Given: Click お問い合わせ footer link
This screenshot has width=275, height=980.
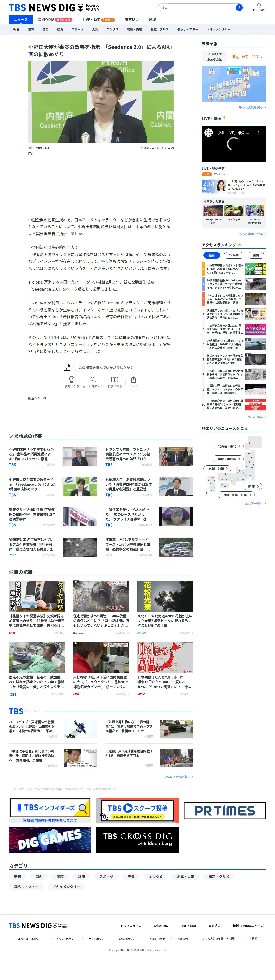Looking at the screenshot, I should coord(158,939).
